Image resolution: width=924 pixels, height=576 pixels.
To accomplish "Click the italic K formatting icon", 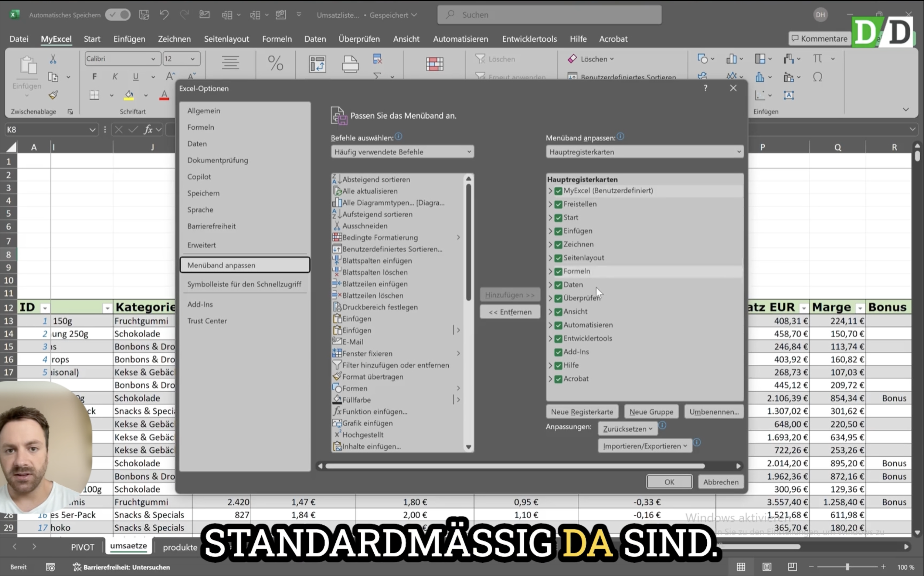I will (x=115, y=76).
